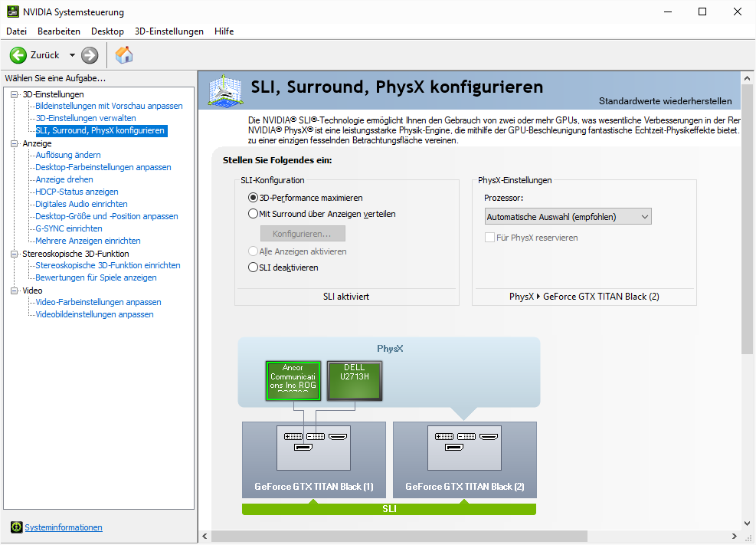Open 3D-Einstellungen verwalten page
The width and height of the screenshot is (756, 545).
86,118
